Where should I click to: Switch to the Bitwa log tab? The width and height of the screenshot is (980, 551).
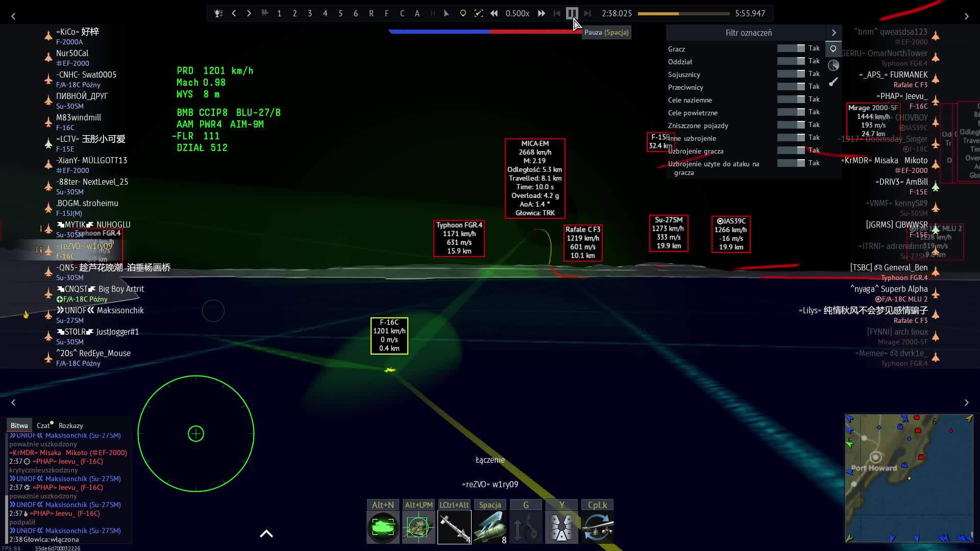pos(19,425)
